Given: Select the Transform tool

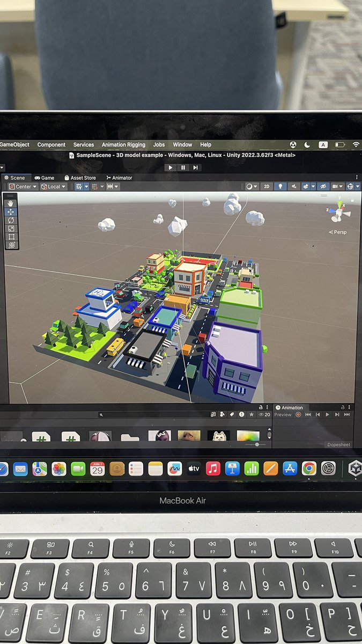Looking at the screenshot, I should coord(11,245).
